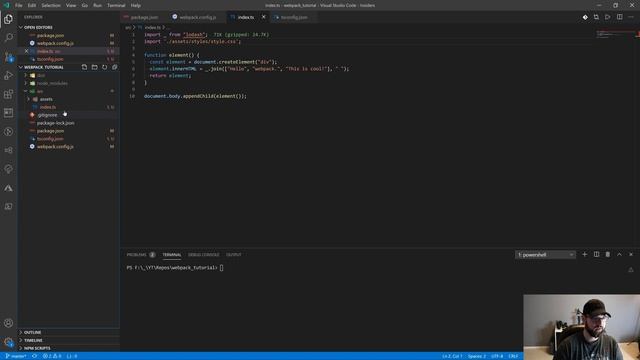The image size is (640, 360).
Task: Open the Search view in the activity bar
Action: pyautogui.click(x=8, y=38)
